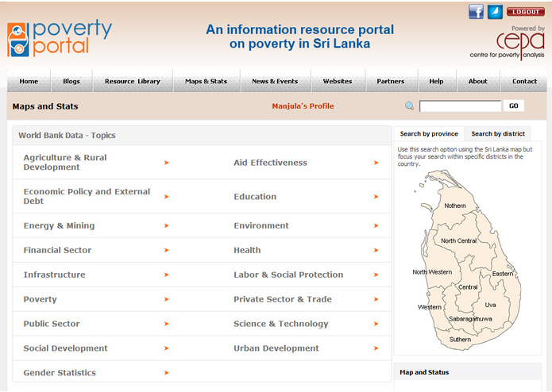The width and height of the screenshot is (552, 392).
Task: Click the orange arrow beside Poverty
Action: (167, 299)
